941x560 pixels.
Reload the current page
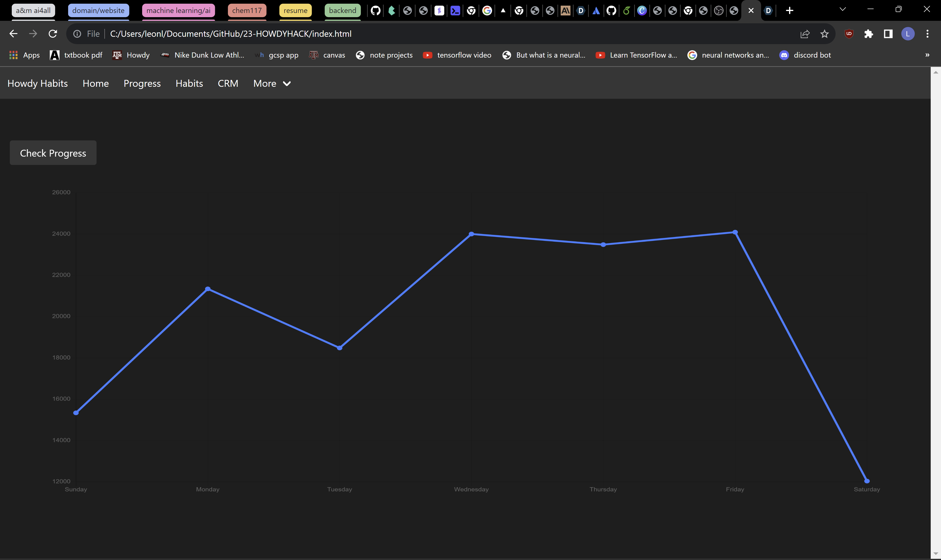[x=53, y=34]
